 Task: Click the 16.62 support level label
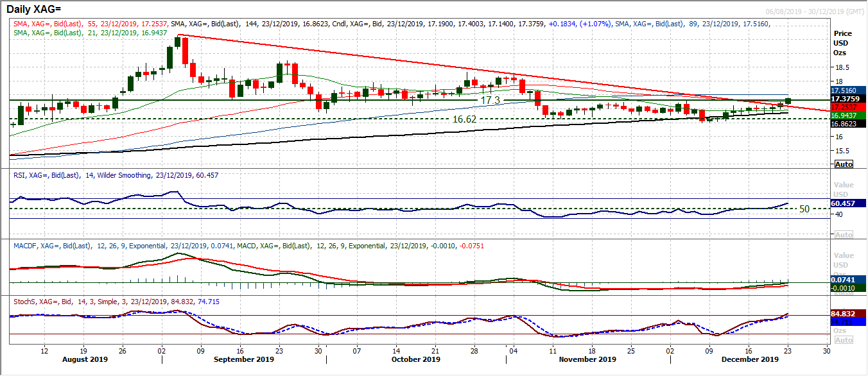pyautogui.click(x=464, y=119)
